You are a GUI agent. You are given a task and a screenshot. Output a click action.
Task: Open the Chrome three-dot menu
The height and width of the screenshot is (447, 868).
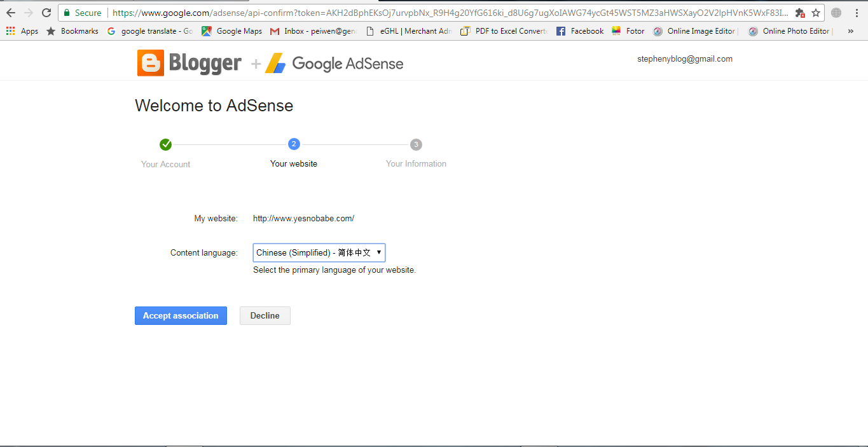(x=857, y=13)
